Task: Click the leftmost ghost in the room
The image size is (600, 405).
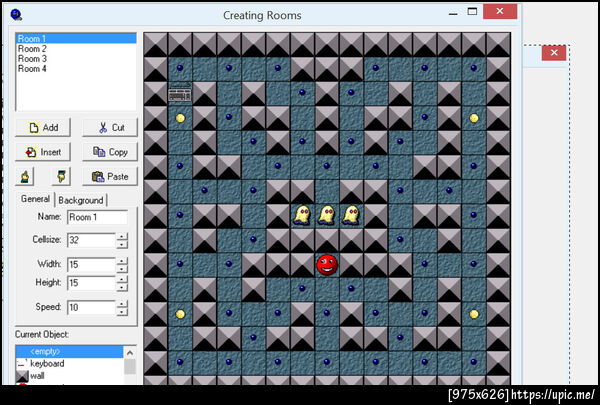Action: click(302, 215)
